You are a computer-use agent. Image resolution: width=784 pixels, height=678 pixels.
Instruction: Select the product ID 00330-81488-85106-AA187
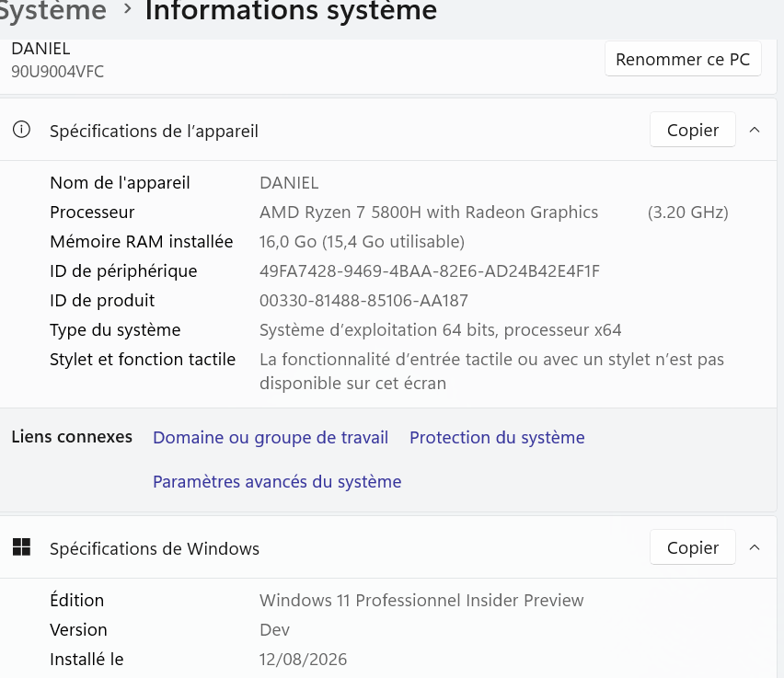[363, 301]
